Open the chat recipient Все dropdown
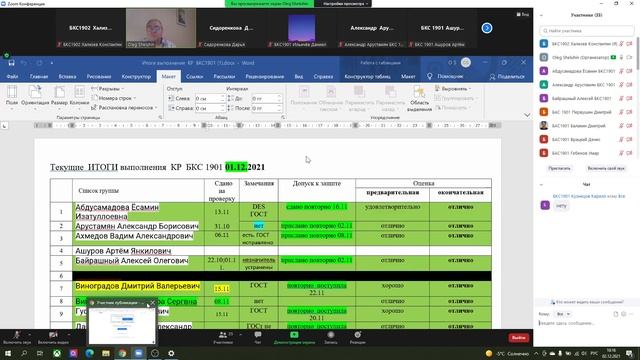This screenshot has height=360, width=640. pyautogui.click(x=563, y=314)
